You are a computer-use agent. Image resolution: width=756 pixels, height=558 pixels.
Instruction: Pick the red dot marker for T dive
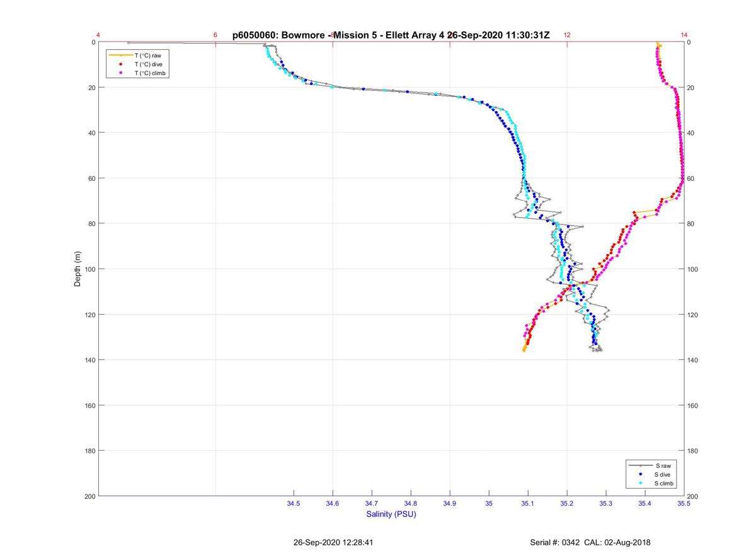120,64
